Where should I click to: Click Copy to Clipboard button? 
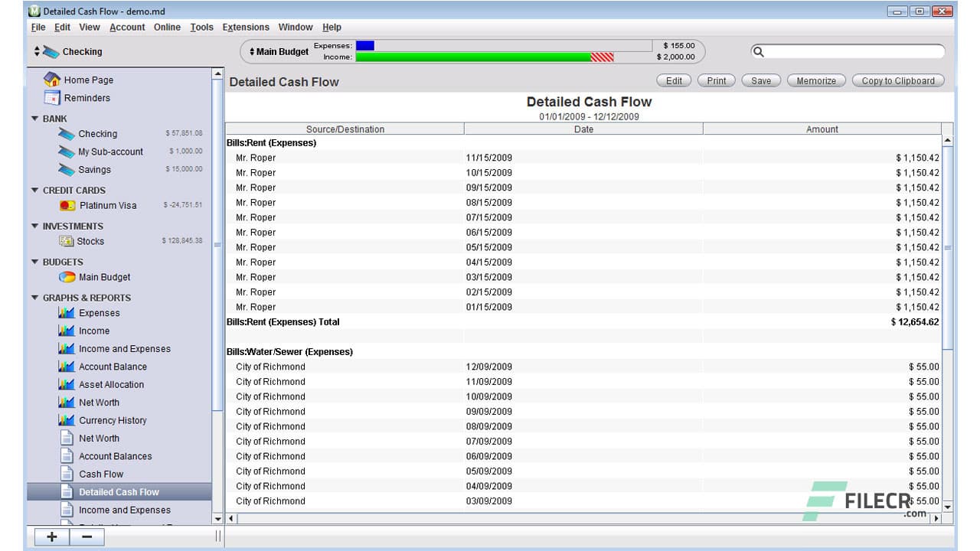[897, 80]
